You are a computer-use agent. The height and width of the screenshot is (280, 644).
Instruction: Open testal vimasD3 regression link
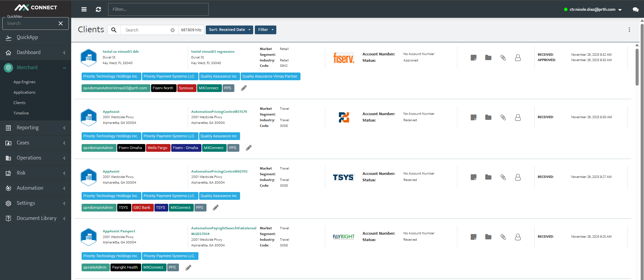coord(213,52)
